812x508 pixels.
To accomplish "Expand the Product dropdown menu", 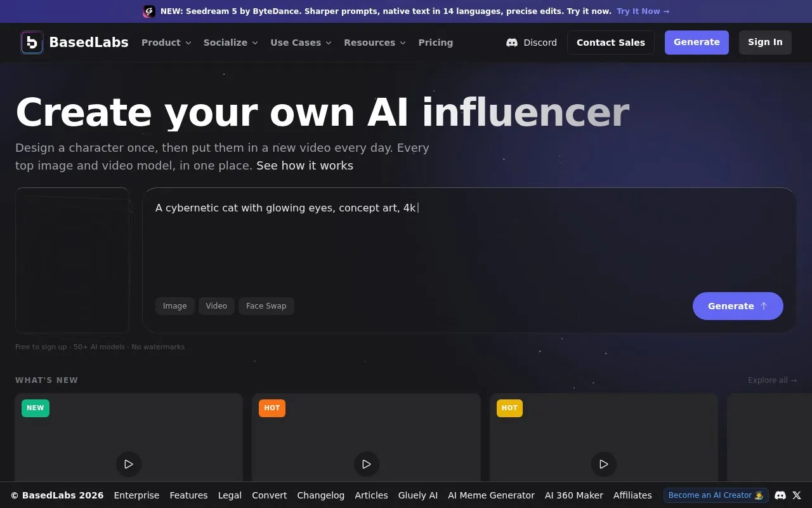I will 166,43.
